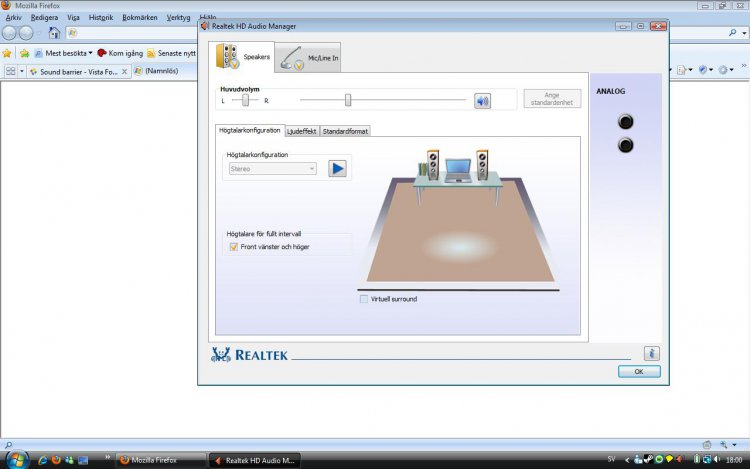The image size is (750, 469).
Task: Expand the Firefox toolbar overflow chevron
Action: (744, 66)
